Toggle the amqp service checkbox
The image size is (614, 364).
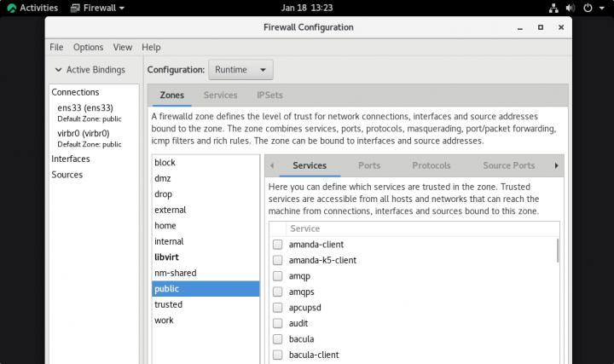[277, 276]
